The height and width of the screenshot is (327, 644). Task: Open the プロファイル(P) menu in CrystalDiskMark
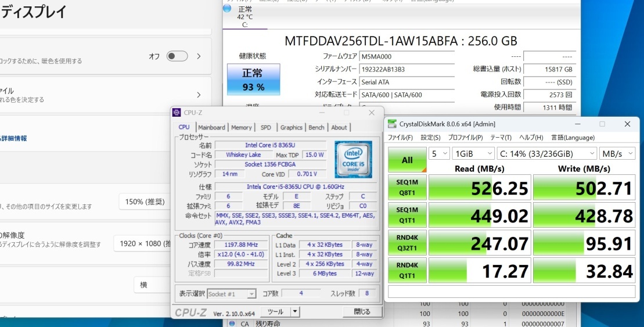pos(465,138)
